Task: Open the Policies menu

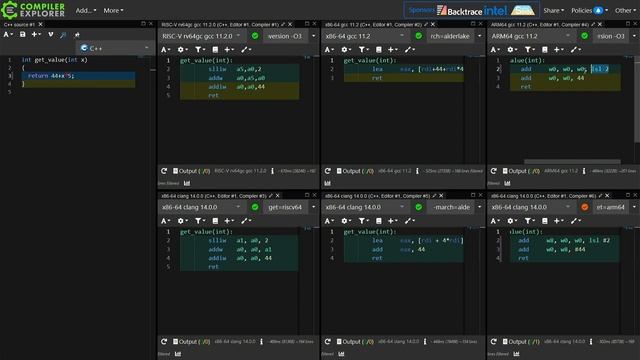Action: pos(589,11)
